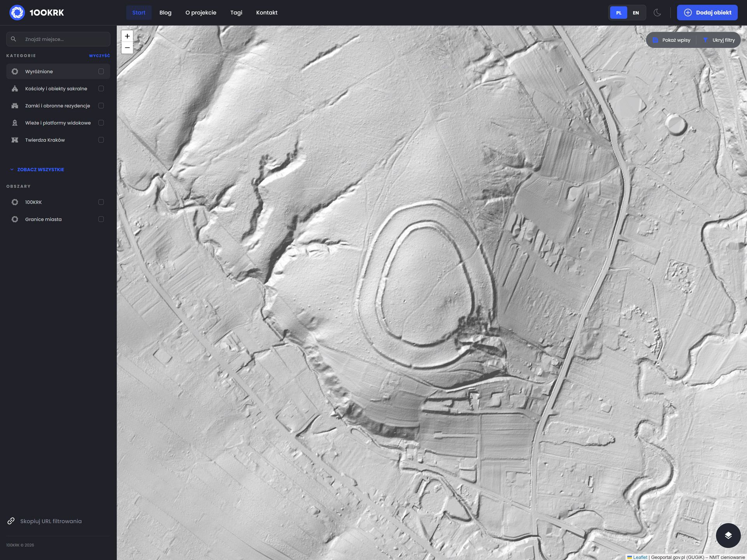Toggle dark mode moon icon
Viewport: 747px width, 560px height.
click(x=657, y=12)
